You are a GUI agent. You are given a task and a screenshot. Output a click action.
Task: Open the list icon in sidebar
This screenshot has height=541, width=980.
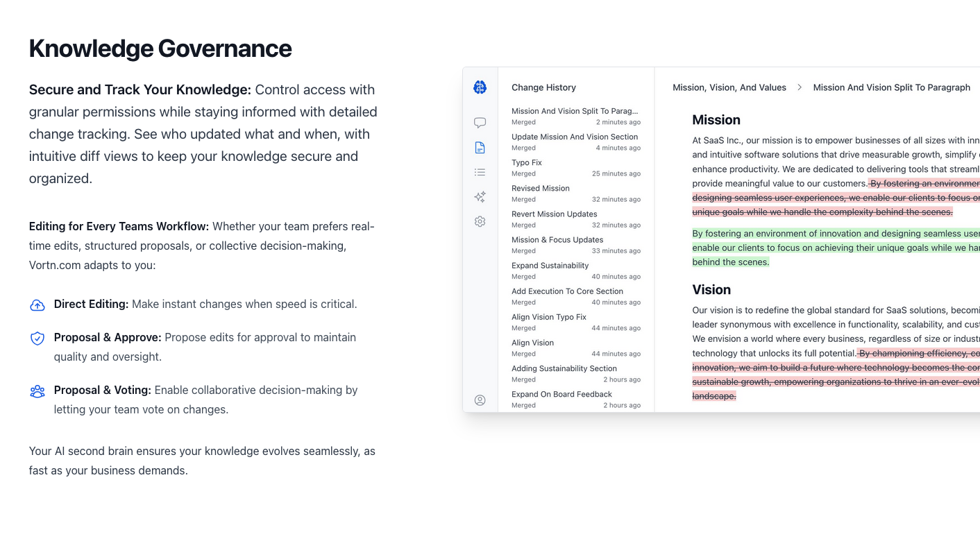pos(480,172)
